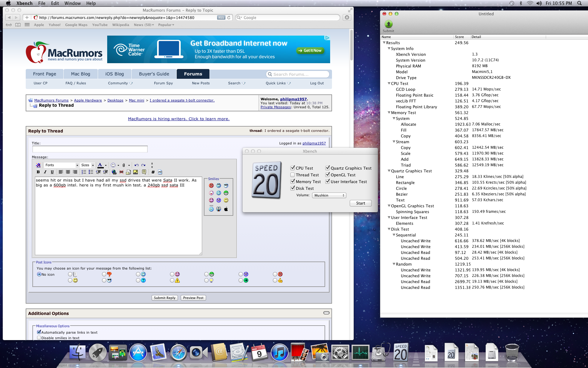This screenshot has width=588, height=368.
Task: Increase indent in message editor
Action: (105, 172)
